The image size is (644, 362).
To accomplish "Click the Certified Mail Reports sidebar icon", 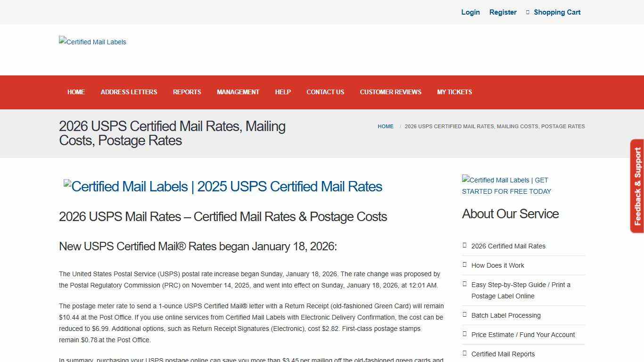I will [x=465, y=354].
